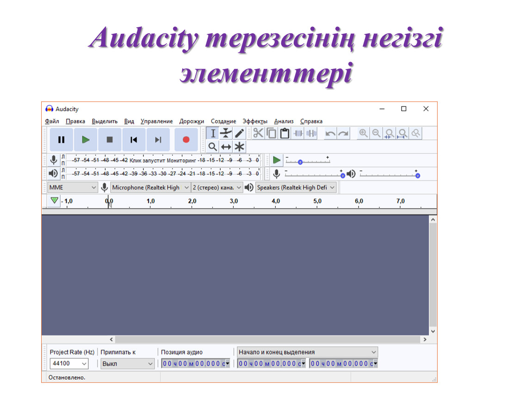Click the Undo arrow
The image size is (532, 400).
click(330, 133)
